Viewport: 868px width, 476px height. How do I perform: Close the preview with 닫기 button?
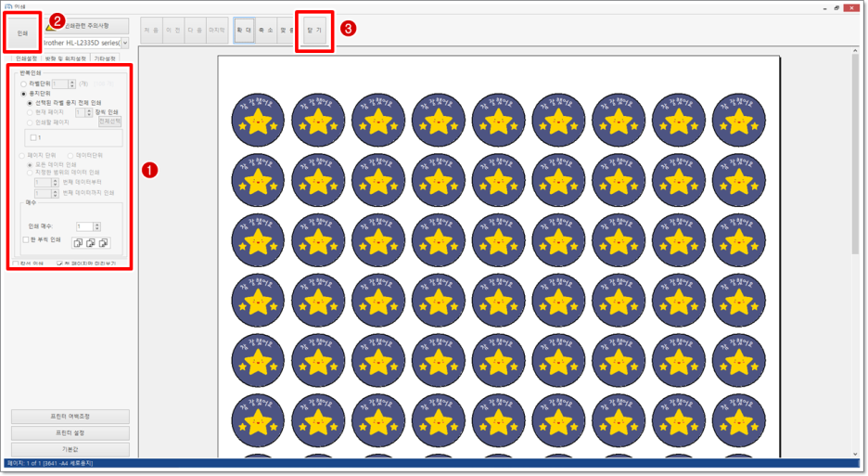pos(314,31)
